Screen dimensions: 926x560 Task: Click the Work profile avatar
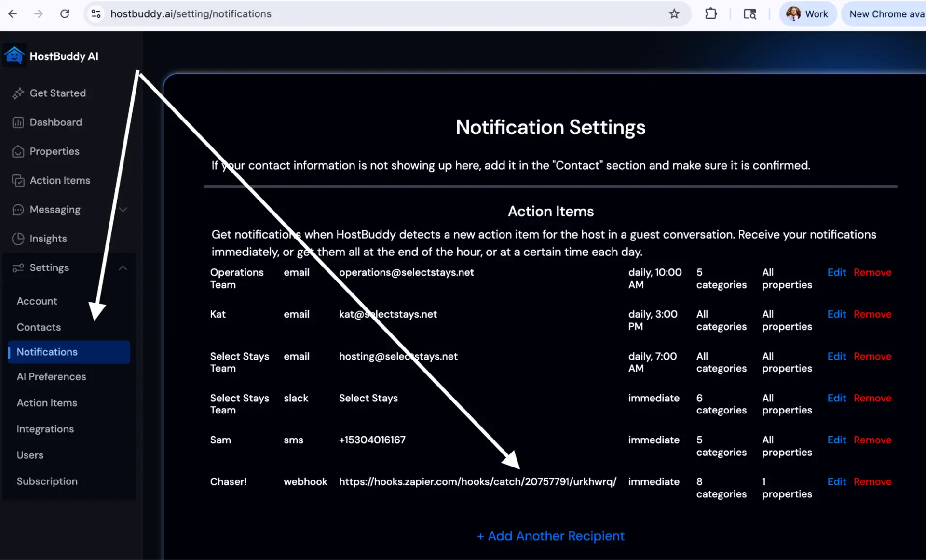(x=792, y=13)
